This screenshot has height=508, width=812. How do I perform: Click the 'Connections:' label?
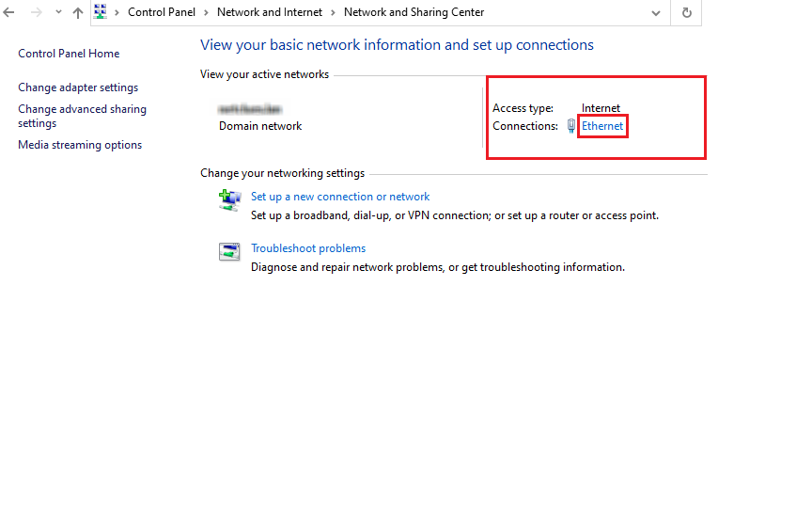[525, 126]
